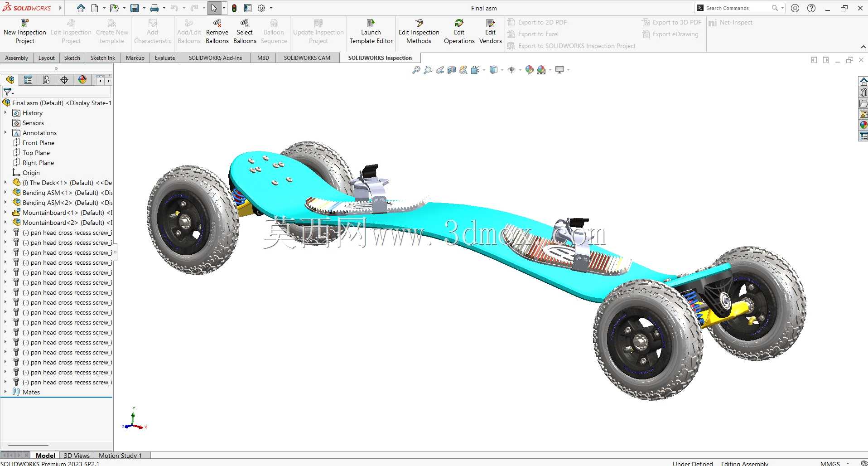
Task: Open Appearances sphere icon in task pane
Action: 863,125
